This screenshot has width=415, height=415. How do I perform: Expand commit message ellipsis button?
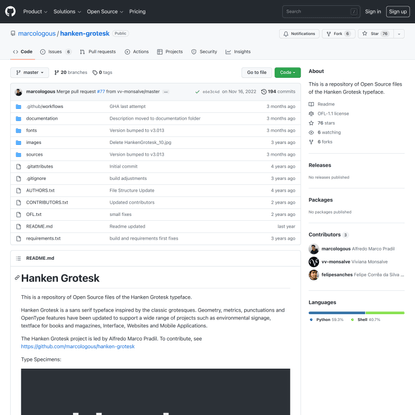(x=166, y=92)
